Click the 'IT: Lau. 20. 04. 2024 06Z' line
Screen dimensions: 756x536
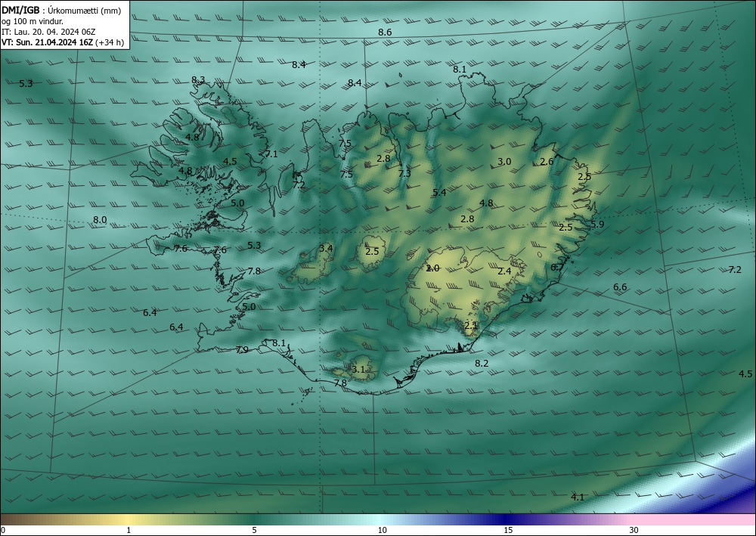point(48,32)
